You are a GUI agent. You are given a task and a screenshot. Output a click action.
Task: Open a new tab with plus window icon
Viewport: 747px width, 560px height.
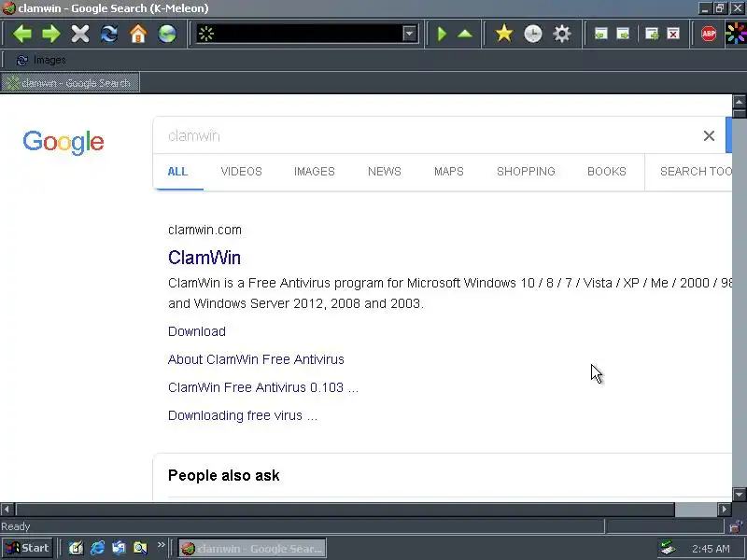(x=652, y=34)
